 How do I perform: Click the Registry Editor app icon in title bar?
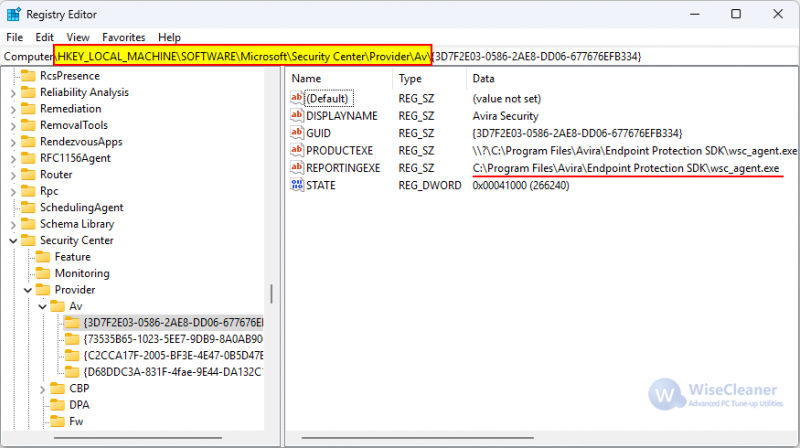(14, 14)
